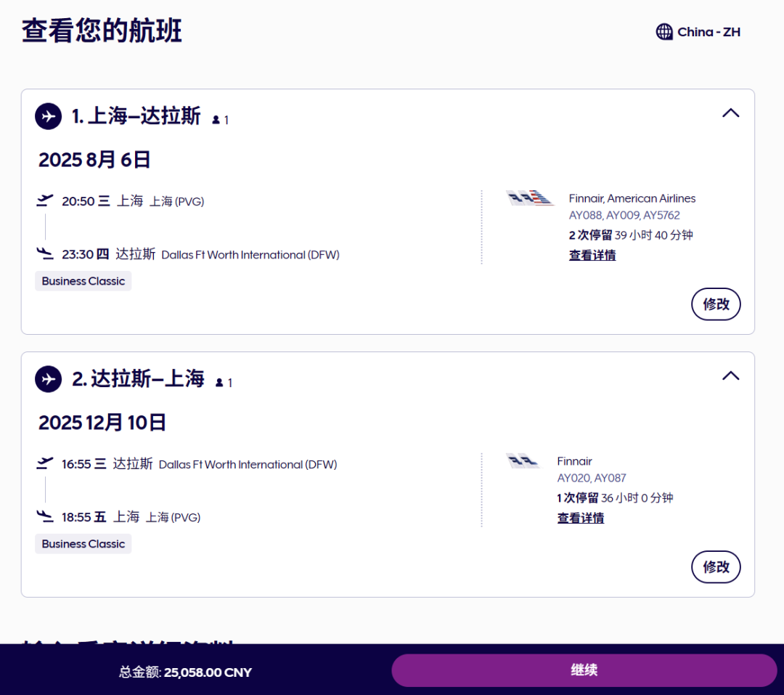The width and height of the screenshot is (784, 695).
Task: Click landing icon at 18:55 arrival
Action: (x=45, y=516)
